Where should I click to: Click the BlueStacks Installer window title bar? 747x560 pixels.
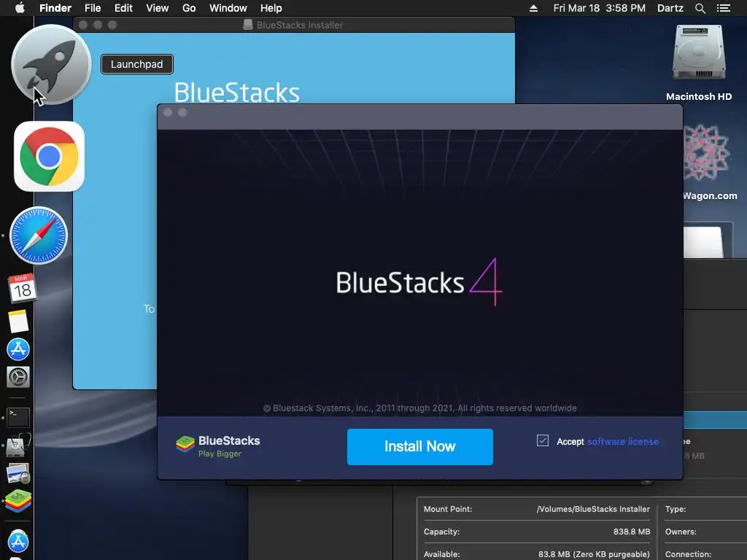pos(294,25)
